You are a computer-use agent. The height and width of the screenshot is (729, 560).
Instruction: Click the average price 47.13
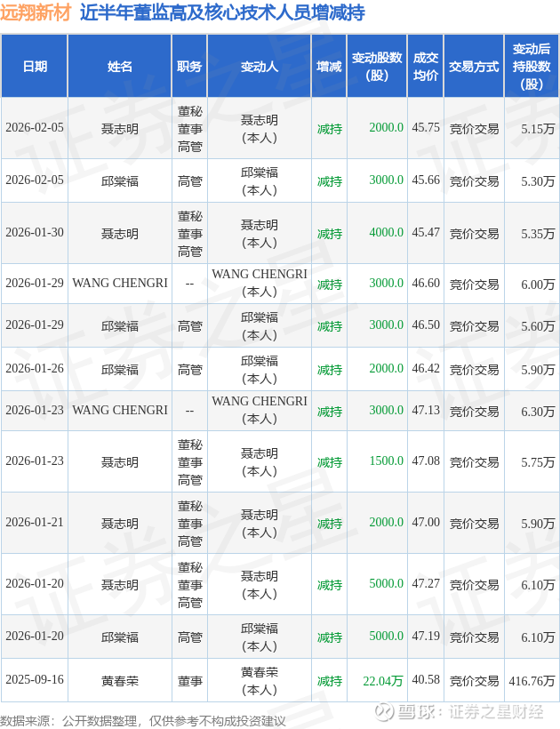click(426, 410)
